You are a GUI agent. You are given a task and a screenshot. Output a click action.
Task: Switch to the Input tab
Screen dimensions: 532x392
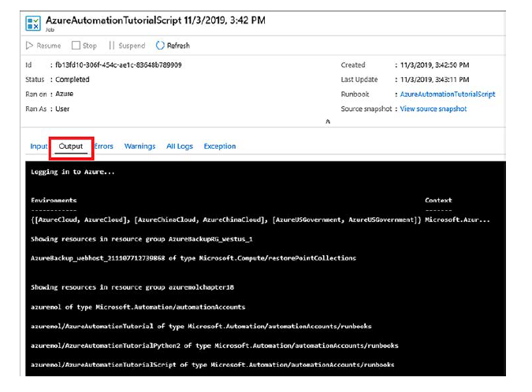(x=39, y=146)
